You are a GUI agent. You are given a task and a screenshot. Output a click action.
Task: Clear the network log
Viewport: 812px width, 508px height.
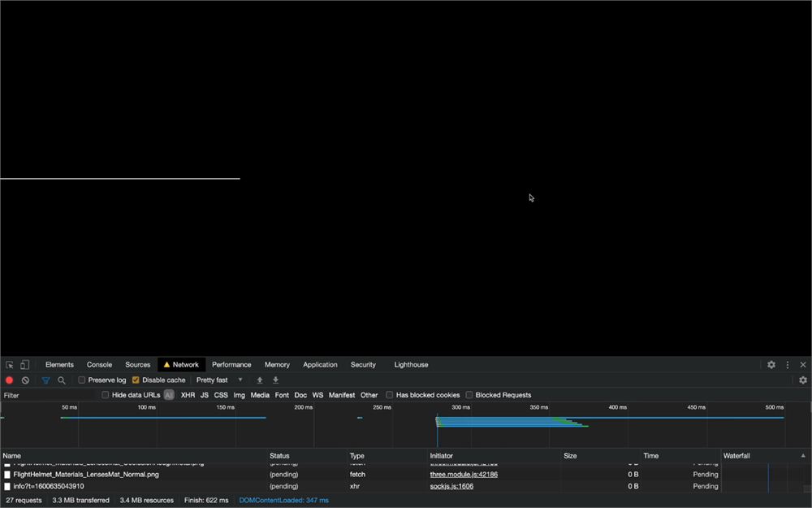coord(25,380)
